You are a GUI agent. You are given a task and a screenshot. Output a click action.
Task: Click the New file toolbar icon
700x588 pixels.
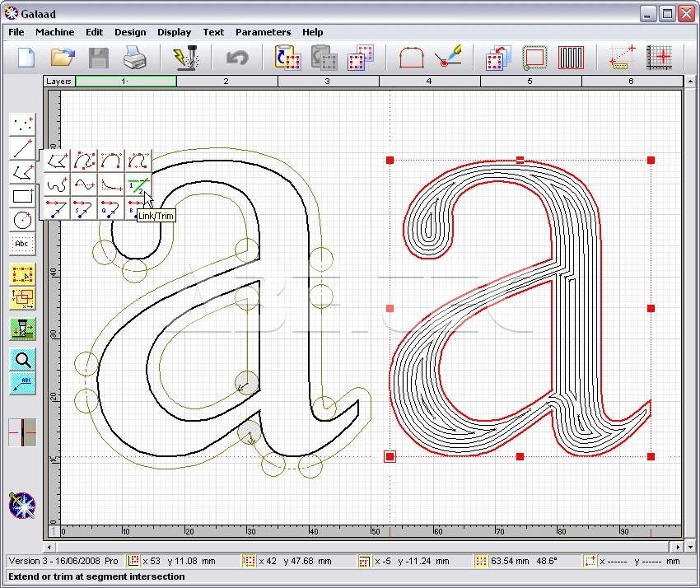tap(26, 58)
